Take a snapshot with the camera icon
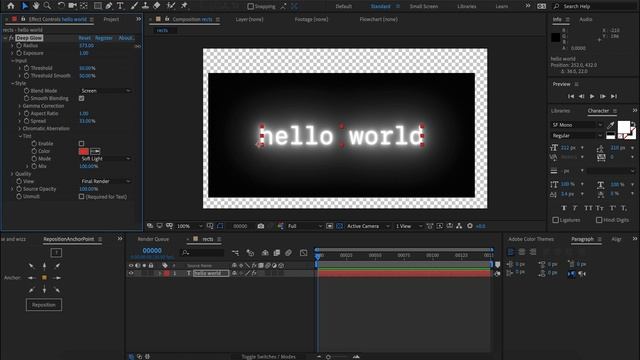The width and height of the screenshot is (640, 360). point(261,226)
